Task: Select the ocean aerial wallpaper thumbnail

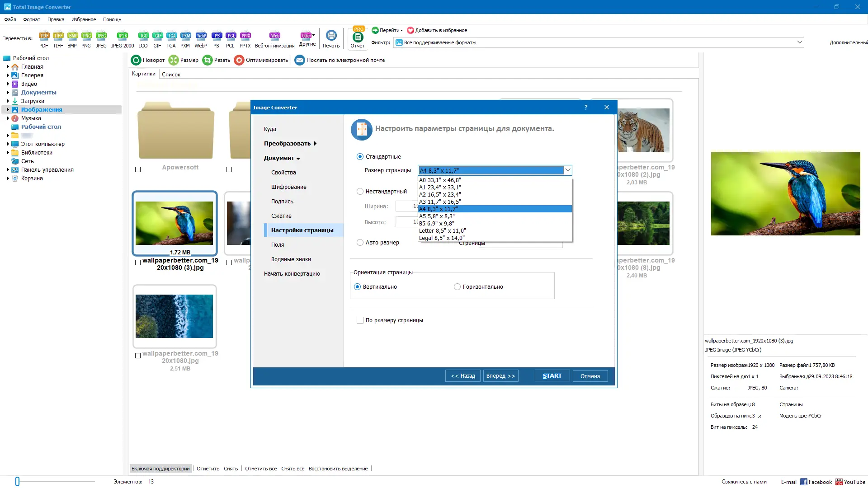Action: pyautogui.click(x=174, y=316)
